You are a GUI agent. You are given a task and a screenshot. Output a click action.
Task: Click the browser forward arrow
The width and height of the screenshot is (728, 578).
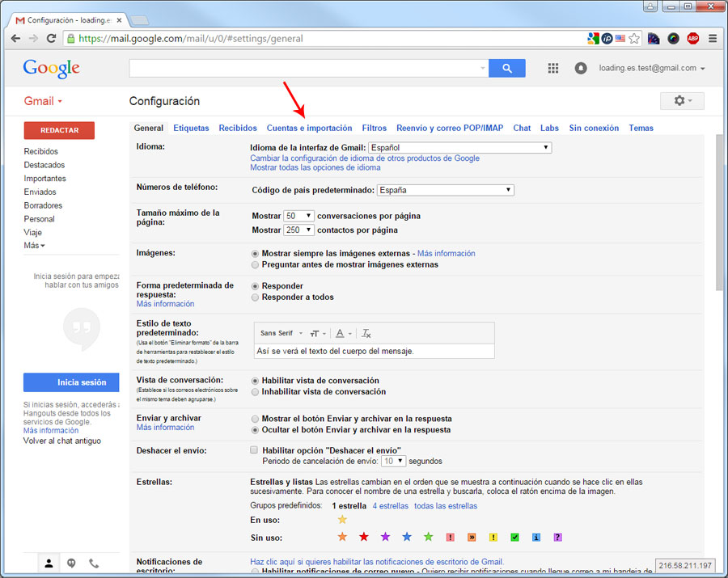pos(33,39)
